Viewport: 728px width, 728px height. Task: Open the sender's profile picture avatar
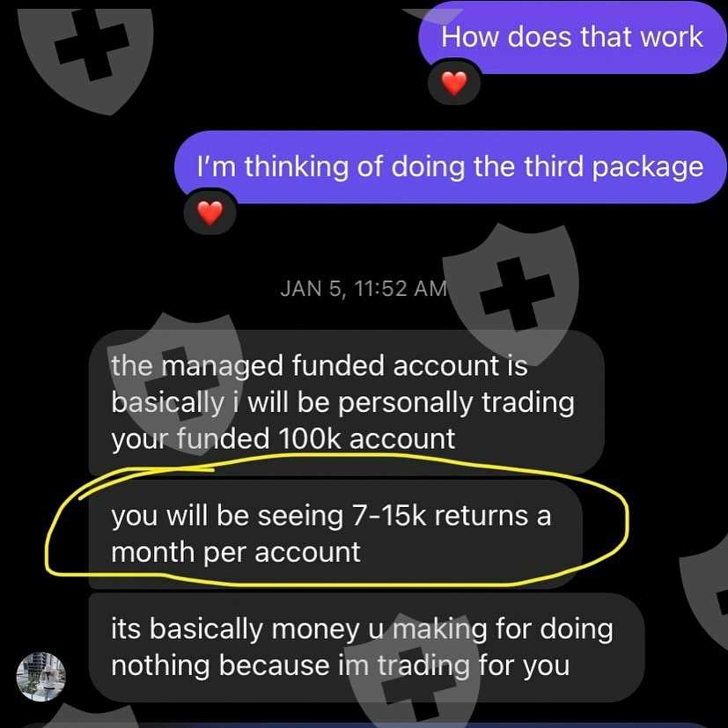(40, 676)
